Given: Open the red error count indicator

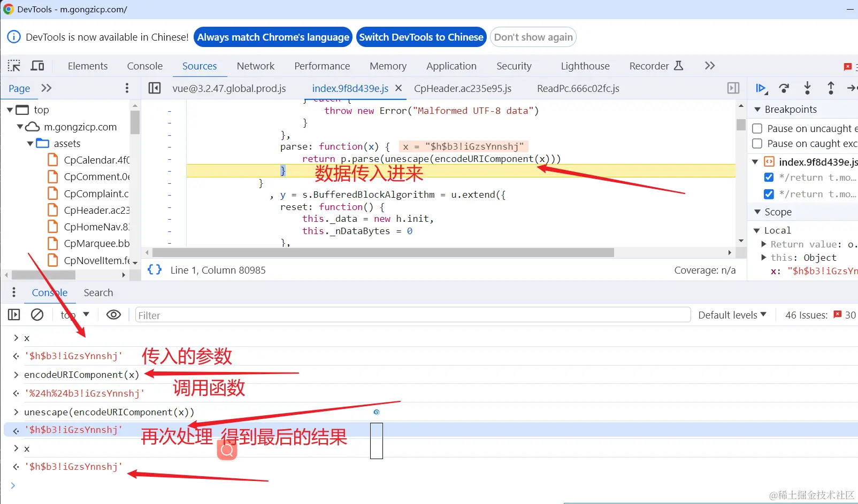Looking at the screenshot, I should [848, 67].
